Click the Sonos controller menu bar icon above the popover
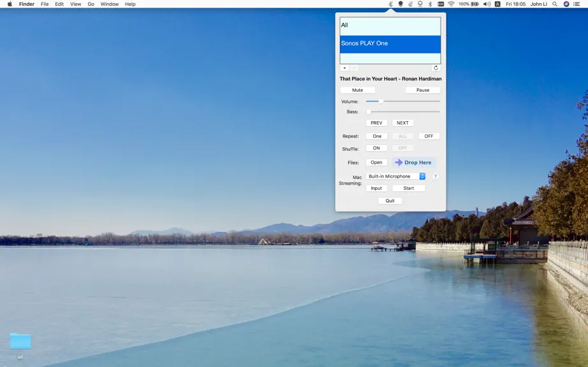This screenshot has width=588, height=367. (x=391, y=4)
